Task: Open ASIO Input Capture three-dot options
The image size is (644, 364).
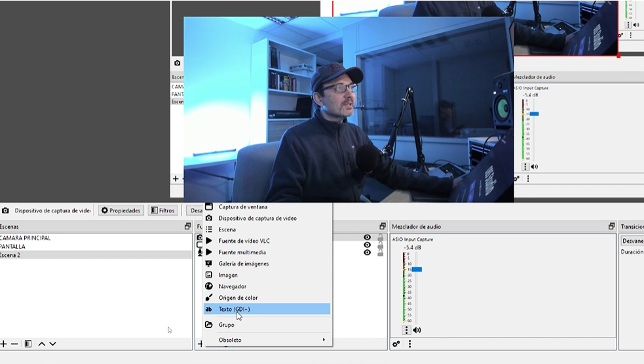Action: point(406,330)
